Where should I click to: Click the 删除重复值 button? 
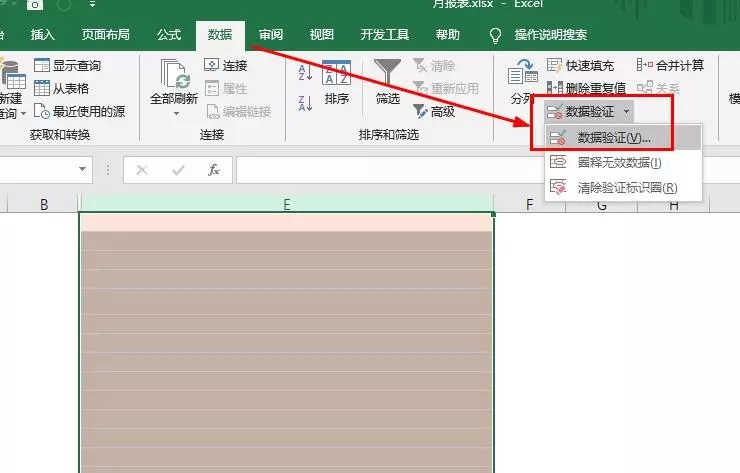(x=586, y=88)
